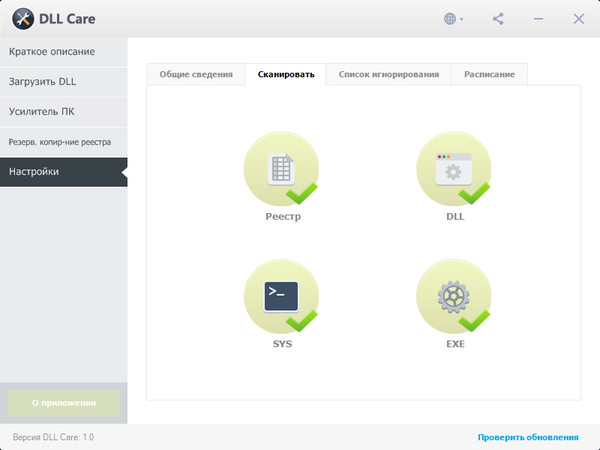Click the Проверить обновления link

527,437
